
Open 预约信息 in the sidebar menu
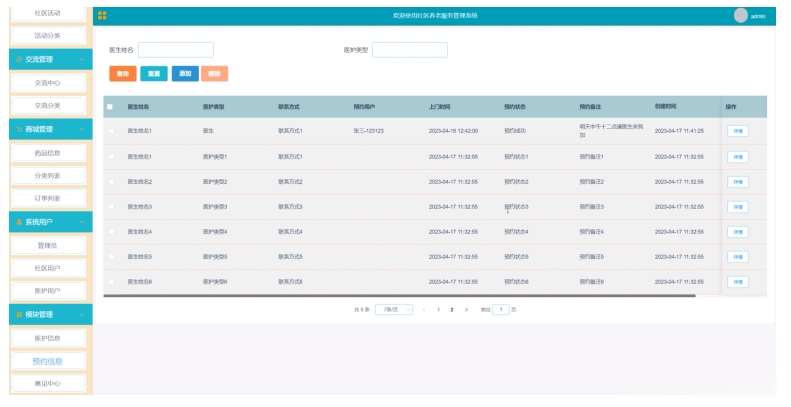coord(48,361)
